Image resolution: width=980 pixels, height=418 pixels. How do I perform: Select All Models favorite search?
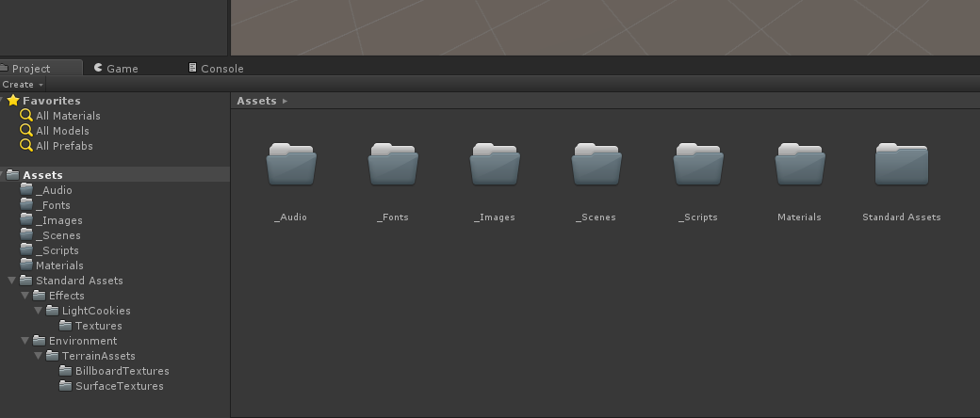point(62,131)
